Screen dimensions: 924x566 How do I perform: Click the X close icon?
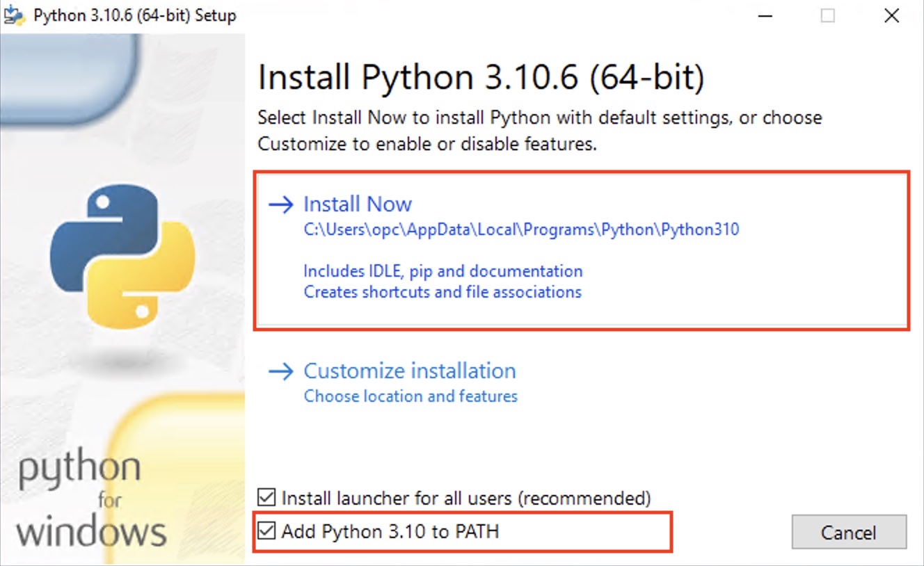pos(891,15)
